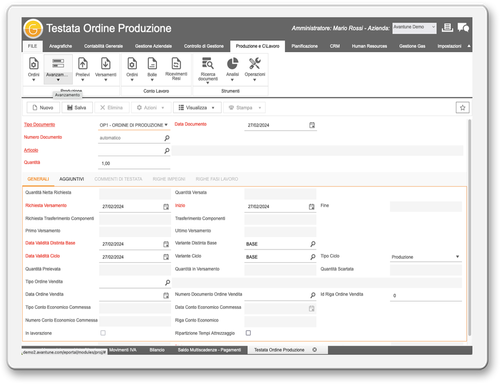Close the Testata Ordine Produzione bottom tab
Viewport: 500px width, 384px height.
[x=314, y=350]
